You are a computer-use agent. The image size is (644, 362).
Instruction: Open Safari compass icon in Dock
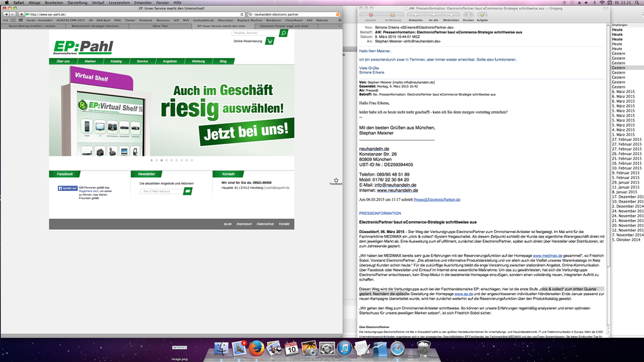[398, 348]
